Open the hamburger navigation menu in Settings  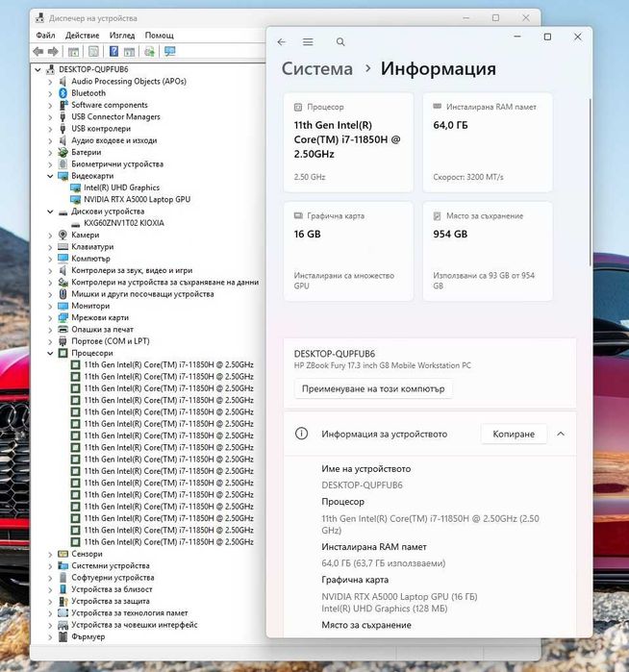(x=308, y=42)
